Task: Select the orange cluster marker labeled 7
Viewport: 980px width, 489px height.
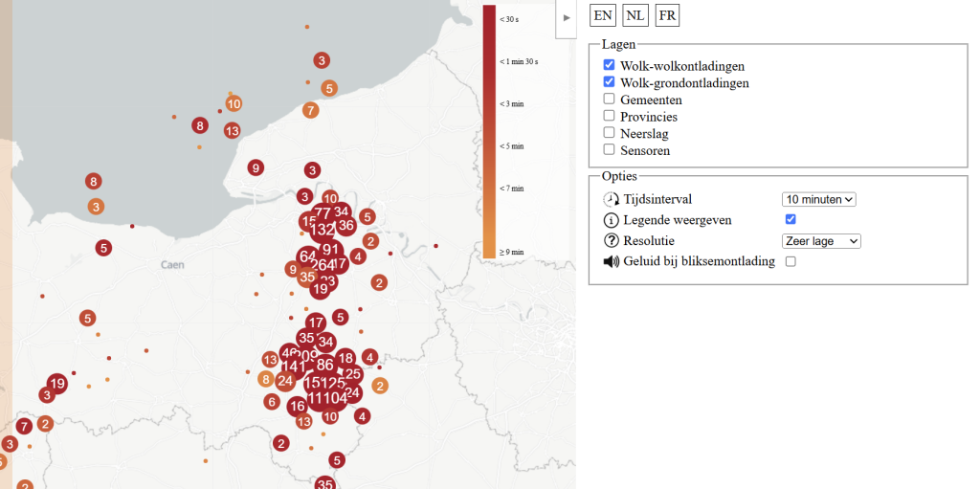Action: click(x=311, y=110)
